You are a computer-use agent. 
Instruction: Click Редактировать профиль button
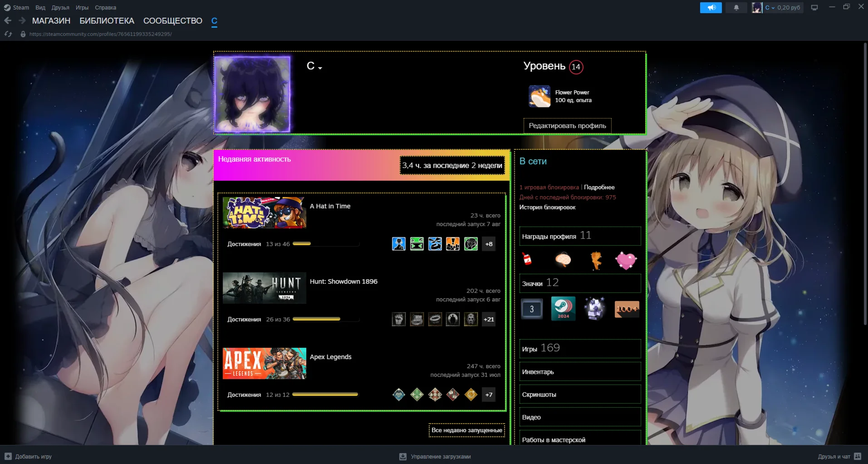tap(568, 126)
